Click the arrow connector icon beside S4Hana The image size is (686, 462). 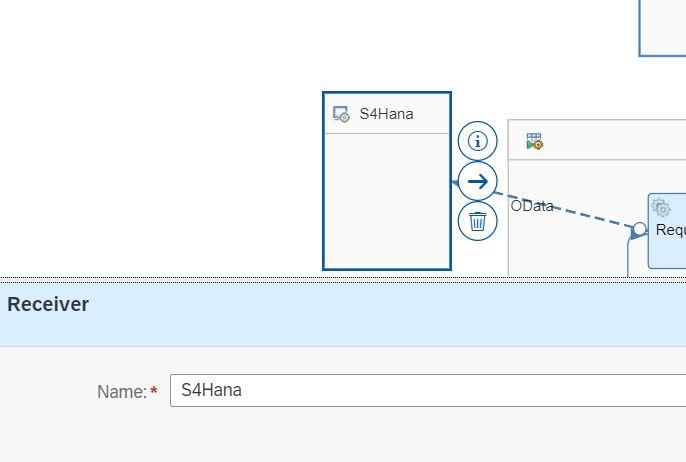click(477, 181)
